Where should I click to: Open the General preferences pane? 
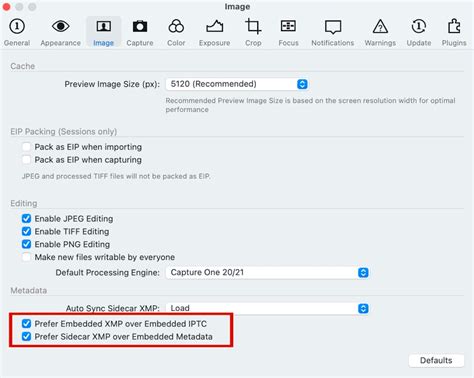click(x=17, y=32)
